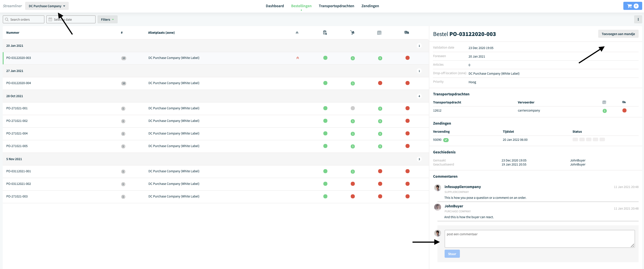644x269 pixels.
Task: Click green timeslot badge for PO-271021-002
Action: [380, 121]
